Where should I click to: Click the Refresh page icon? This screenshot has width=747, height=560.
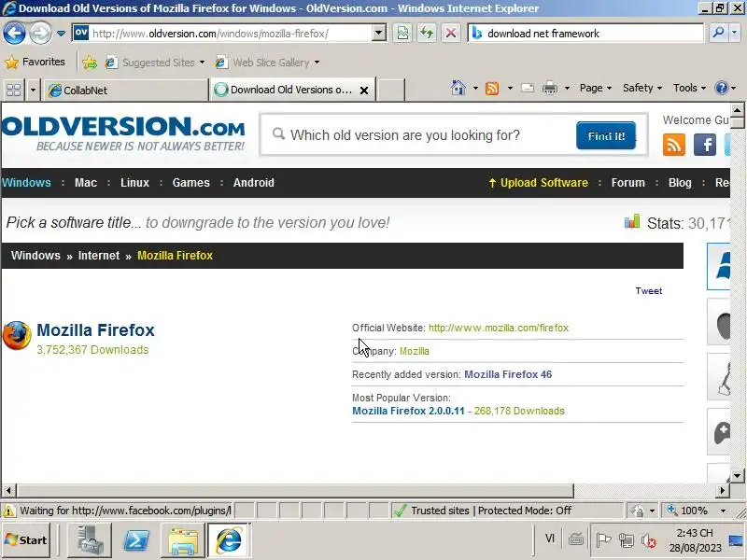tap(427, 34)
